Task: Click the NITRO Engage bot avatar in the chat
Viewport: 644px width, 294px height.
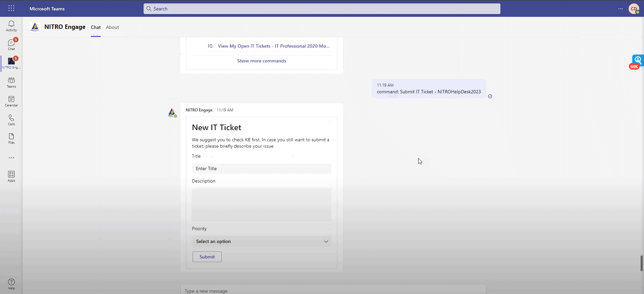Action: tap(172, 113)
